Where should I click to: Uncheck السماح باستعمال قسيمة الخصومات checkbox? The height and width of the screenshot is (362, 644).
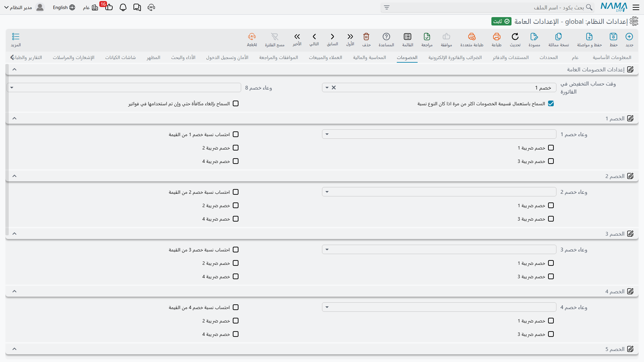coord(551,104)
